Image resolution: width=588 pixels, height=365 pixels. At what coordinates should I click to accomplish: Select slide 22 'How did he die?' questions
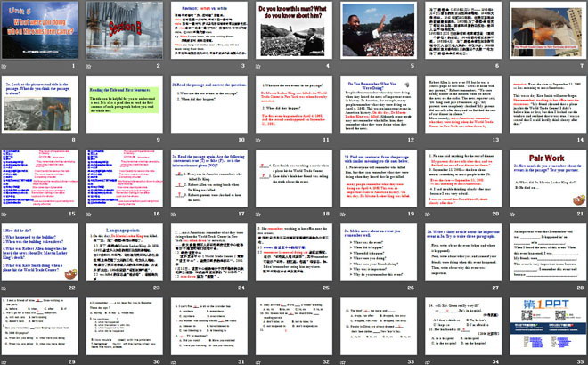(x=40, y=253)
